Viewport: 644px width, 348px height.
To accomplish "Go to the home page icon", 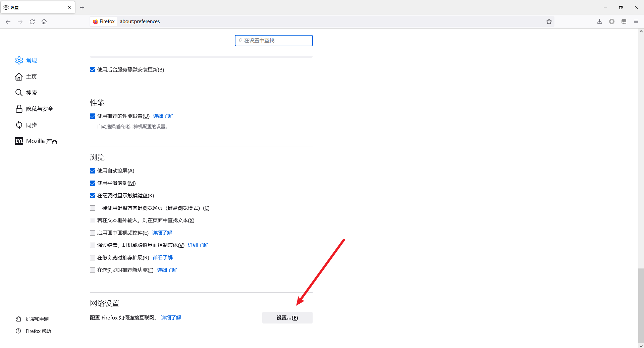I will point(44,21).
